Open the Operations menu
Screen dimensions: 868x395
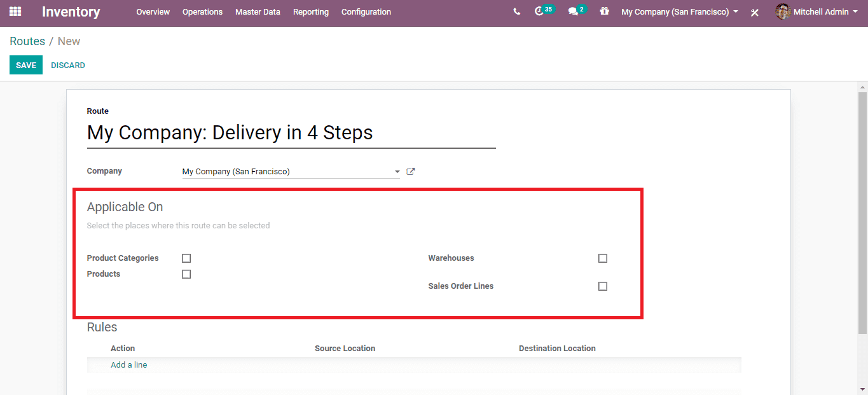[202, 12]
